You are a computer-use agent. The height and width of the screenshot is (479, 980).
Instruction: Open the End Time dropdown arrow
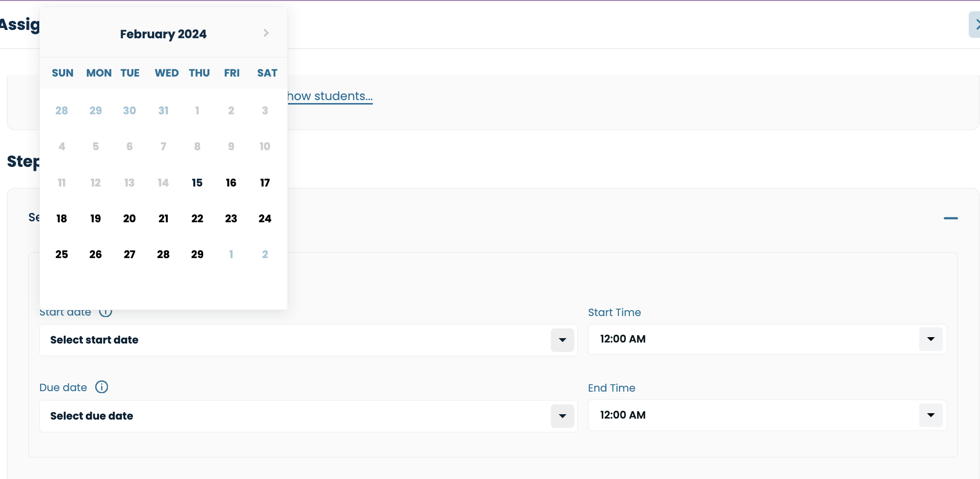click(930, 415)
